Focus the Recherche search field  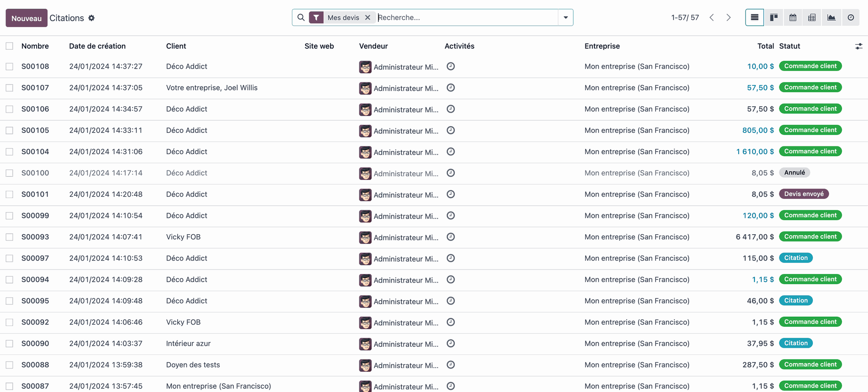pyautogui.click(x=466, y=18)
